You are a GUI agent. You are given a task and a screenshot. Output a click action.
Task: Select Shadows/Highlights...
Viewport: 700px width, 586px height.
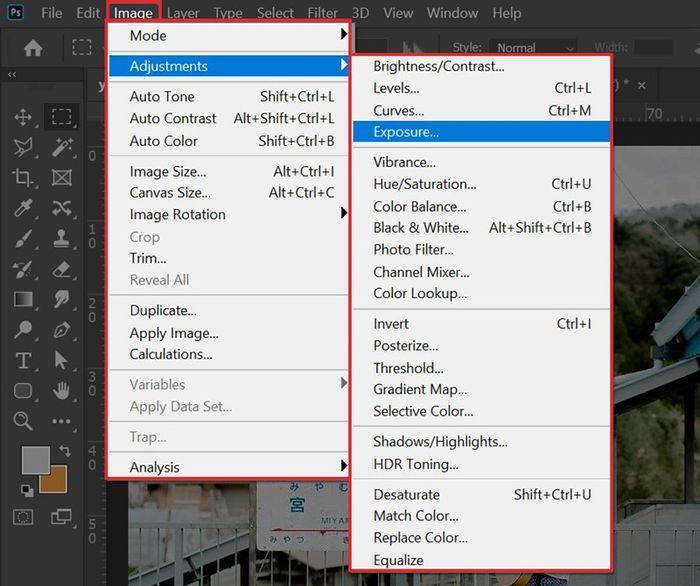click(481, 441)
